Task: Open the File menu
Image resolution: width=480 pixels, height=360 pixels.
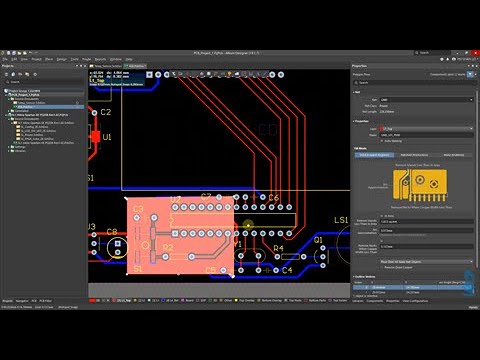Action: (5, 59)
